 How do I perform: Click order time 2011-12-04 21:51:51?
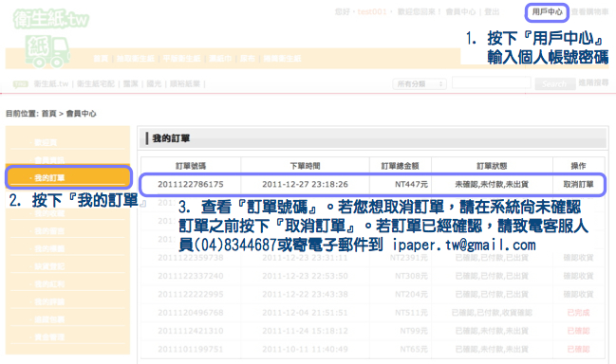[x=306, y=313]
